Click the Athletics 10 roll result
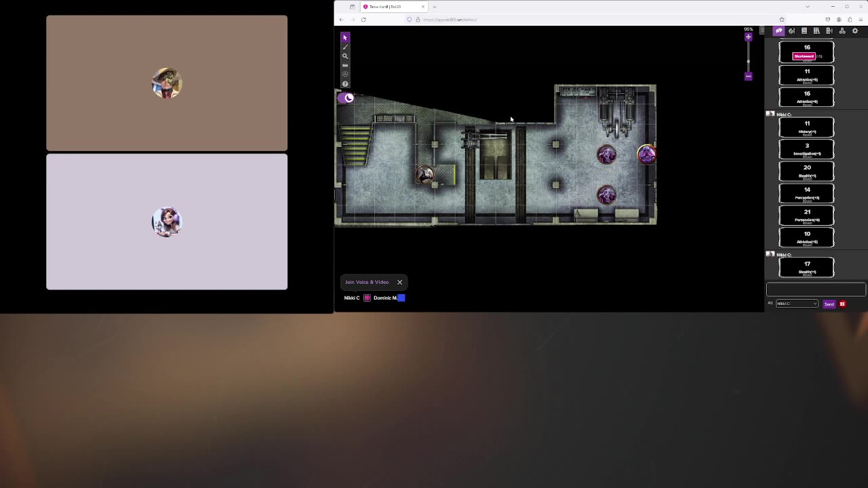 coord(807,237)
